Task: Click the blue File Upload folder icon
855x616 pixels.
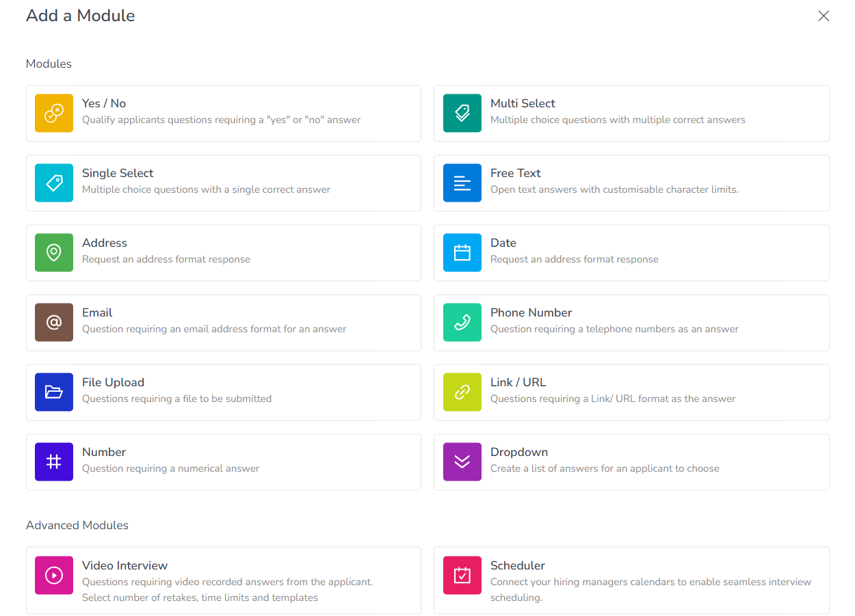Action: click(54, 392)
